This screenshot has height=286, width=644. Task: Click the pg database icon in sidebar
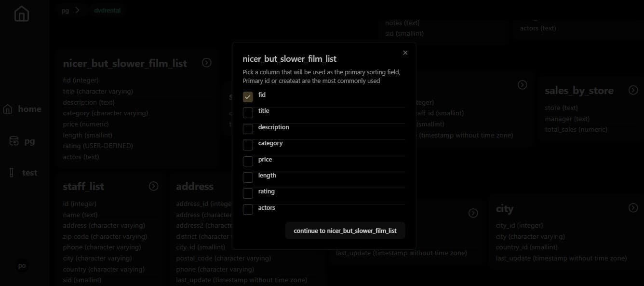(x=14, y=141)
